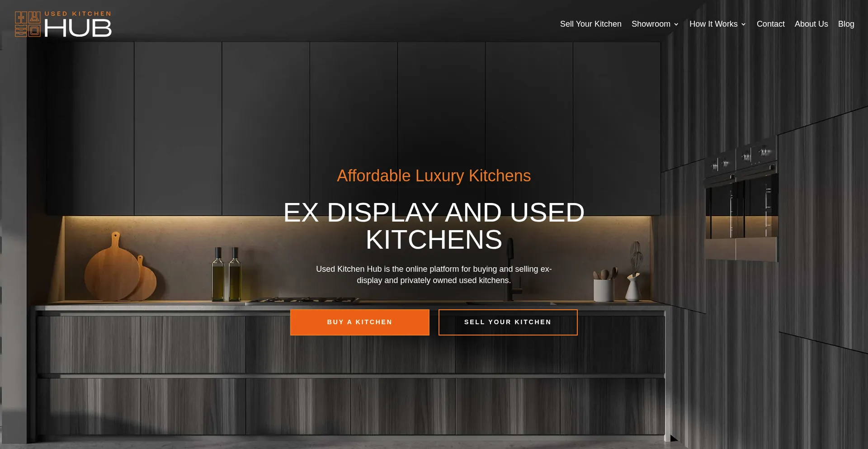Screen dimensions: 868x449
Task: Click the olive oil bottles on counter
Action: pos(226,274)
